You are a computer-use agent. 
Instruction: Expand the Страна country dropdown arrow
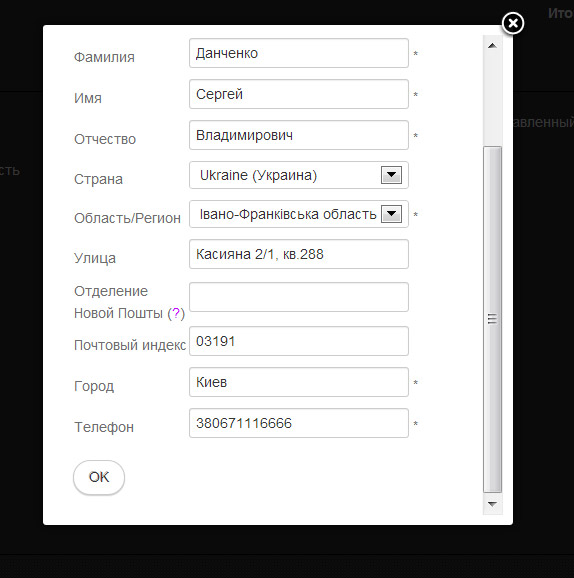tap(391, 175)
